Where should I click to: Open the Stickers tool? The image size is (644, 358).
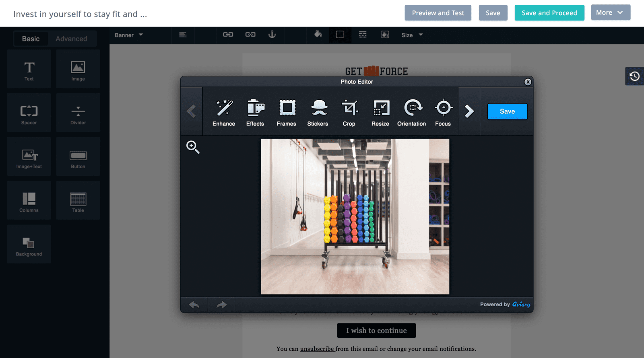[x=318, y=112]
